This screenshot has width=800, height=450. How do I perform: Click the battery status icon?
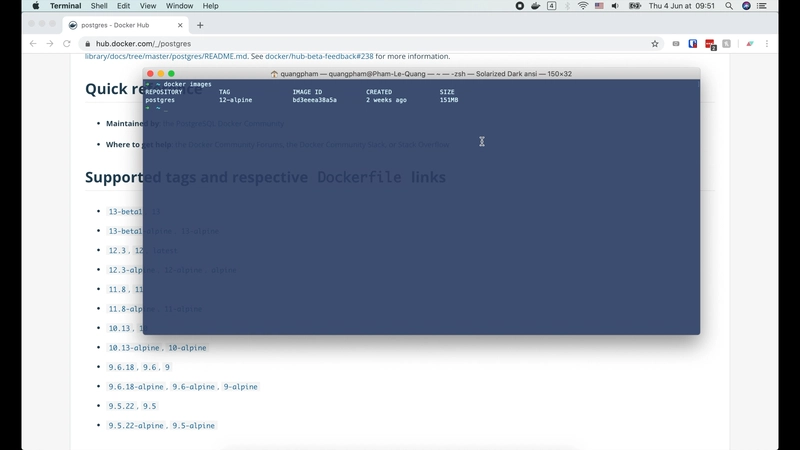point(635,6)
